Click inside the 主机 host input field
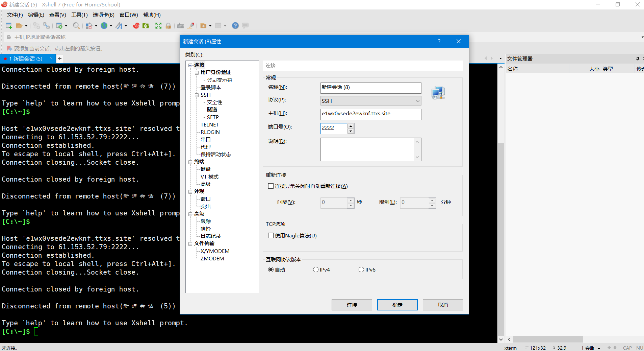This screenshot has height=351, width=644. click(x=370, y=114)
